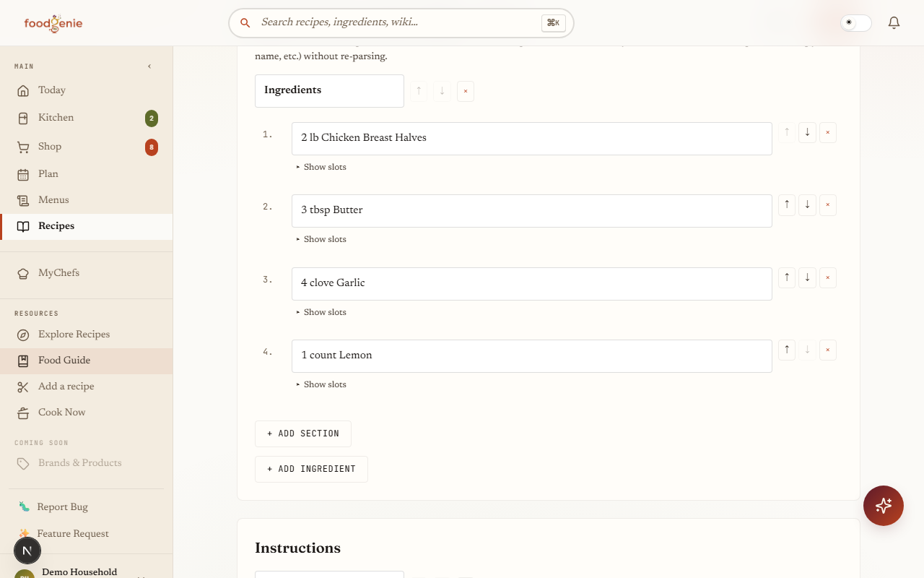Remove Chicken Breast Halves ingredient
924x578 pixels.
(828, 132)
